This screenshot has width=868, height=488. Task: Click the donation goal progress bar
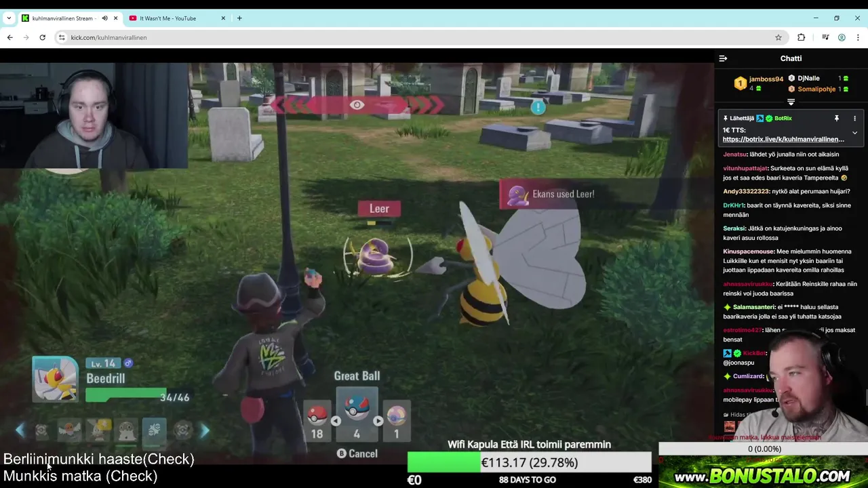(x=529, y=462)
